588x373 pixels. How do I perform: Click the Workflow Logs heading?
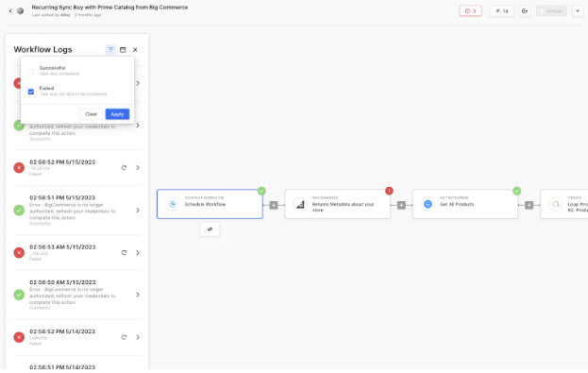42,49
